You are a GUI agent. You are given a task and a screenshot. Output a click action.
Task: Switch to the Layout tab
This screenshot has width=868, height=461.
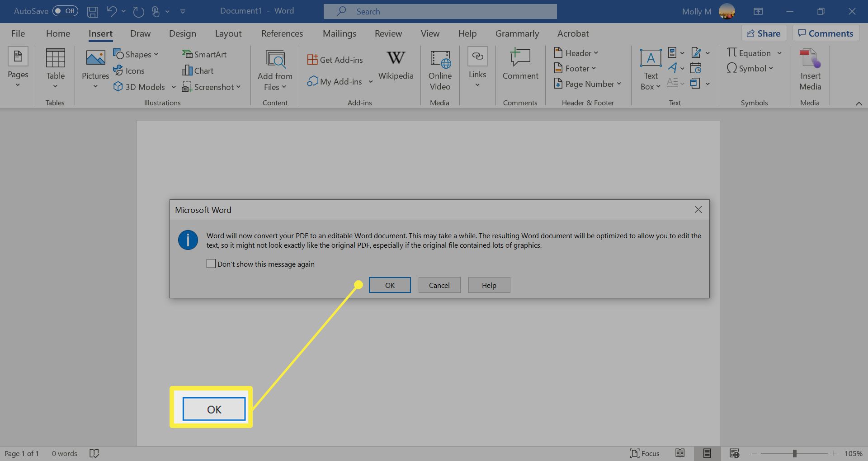[228, 33]
